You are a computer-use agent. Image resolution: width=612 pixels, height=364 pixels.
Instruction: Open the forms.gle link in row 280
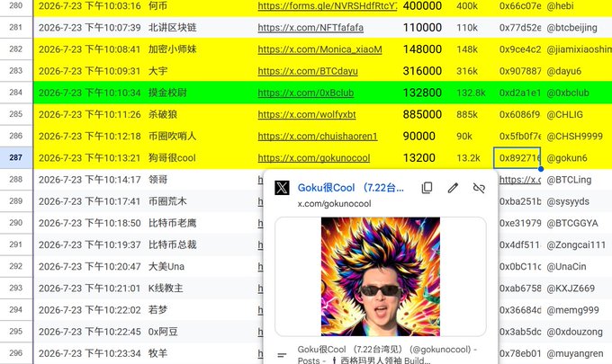[328, 6]
